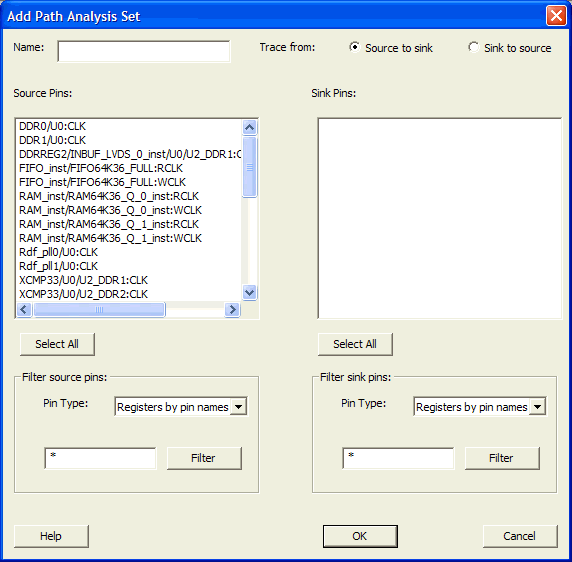Select DDR0/U0:CLK in Source Pins
572x562 pixels.
click(x=53, y=126)
